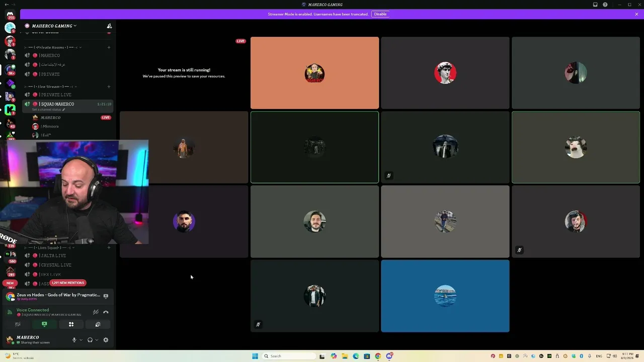
Task: Join the MAHERCO voice channel in Private Rooms
Action: (x=67, y=55)
